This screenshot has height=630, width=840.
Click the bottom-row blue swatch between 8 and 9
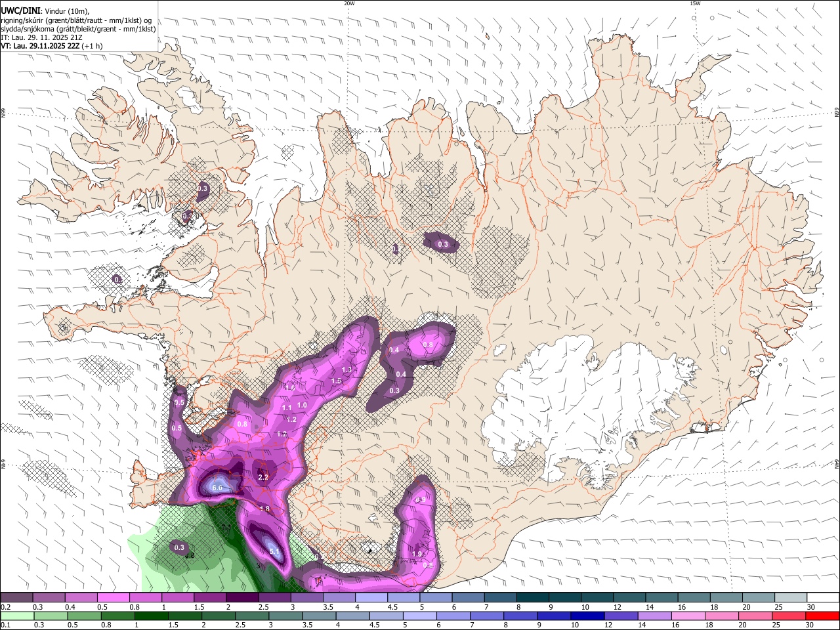(x=520, y=616)
